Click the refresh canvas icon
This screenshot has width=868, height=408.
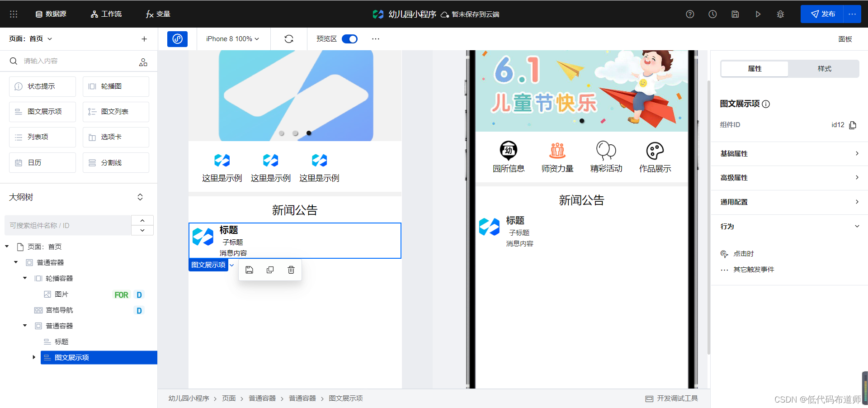289,39
